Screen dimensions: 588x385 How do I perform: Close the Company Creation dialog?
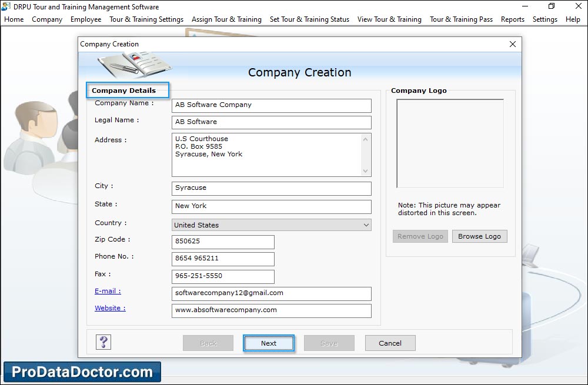click(513, 44)
